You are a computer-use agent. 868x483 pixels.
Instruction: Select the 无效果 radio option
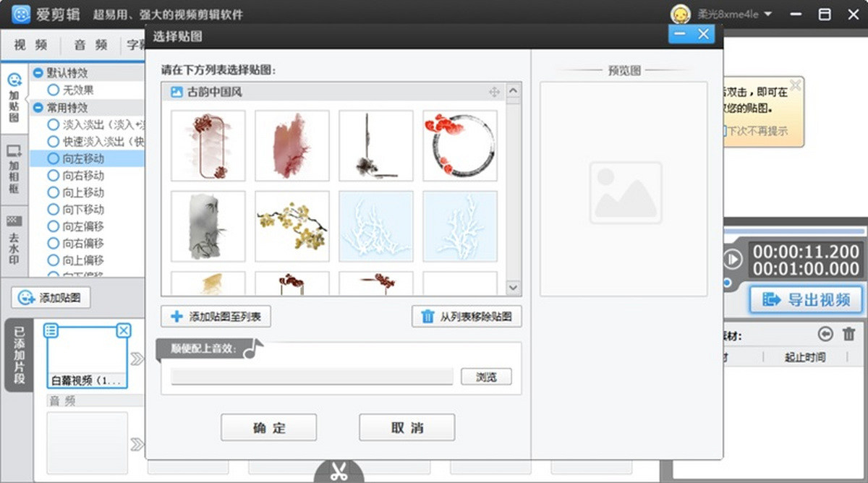pos(53,90)
